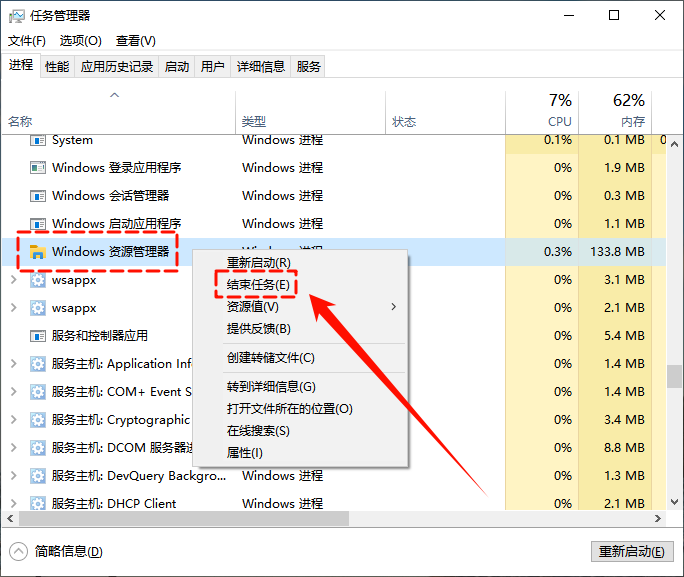The height and width of the screenshot is (577, 684).
Task: Open the 查看(V) menu
Action: 136,41
